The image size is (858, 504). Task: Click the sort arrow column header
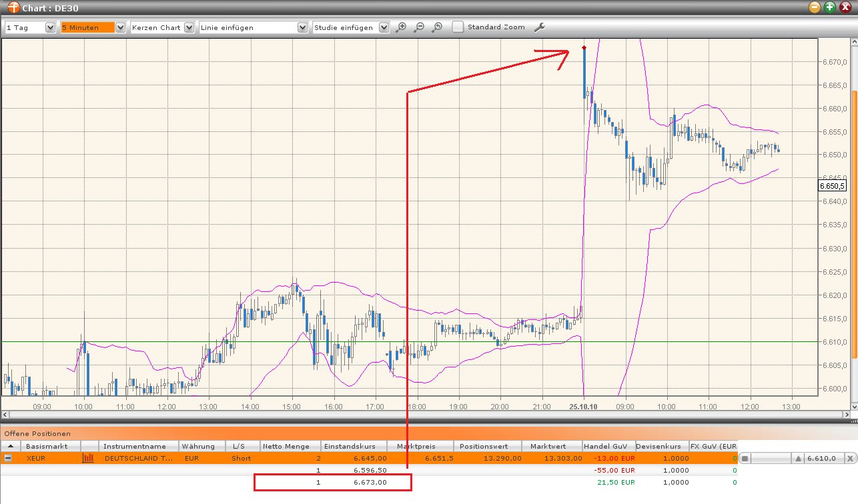tap(11, 446)
